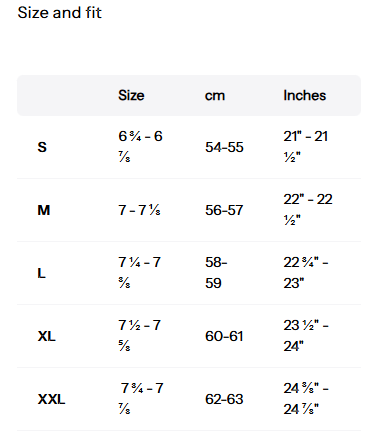
Task: Click the 24 ⅜" - 24 ⅞" inches cell
Action: (x=306, y=398)
